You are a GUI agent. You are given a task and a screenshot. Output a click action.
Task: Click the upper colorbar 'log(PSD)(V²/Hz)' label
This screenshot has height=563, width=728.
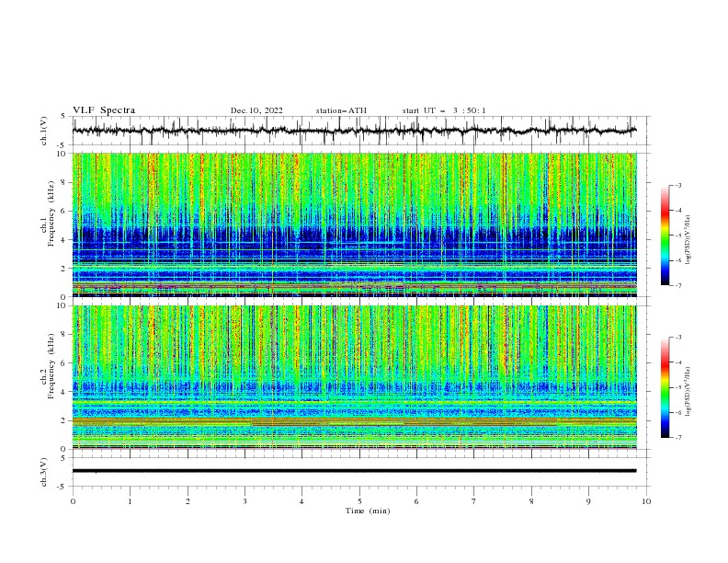click(x=688, y=240)
